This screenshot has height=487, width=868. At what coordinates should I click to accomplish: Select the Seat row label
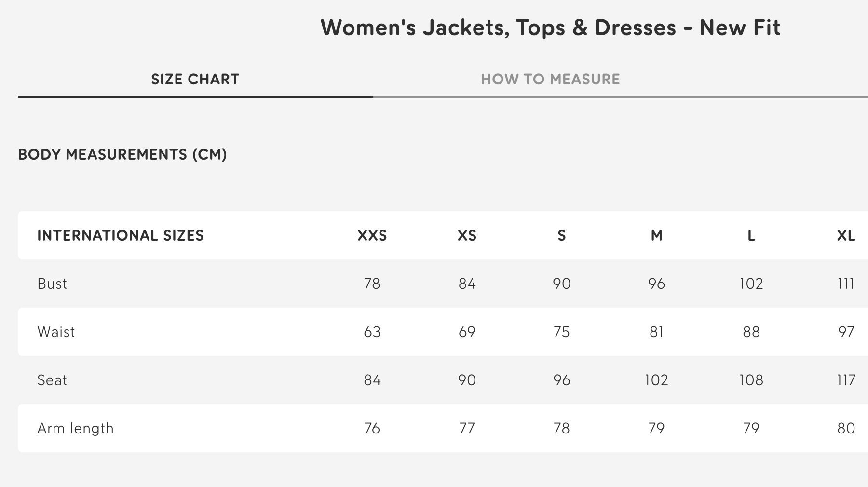point(52,380)
